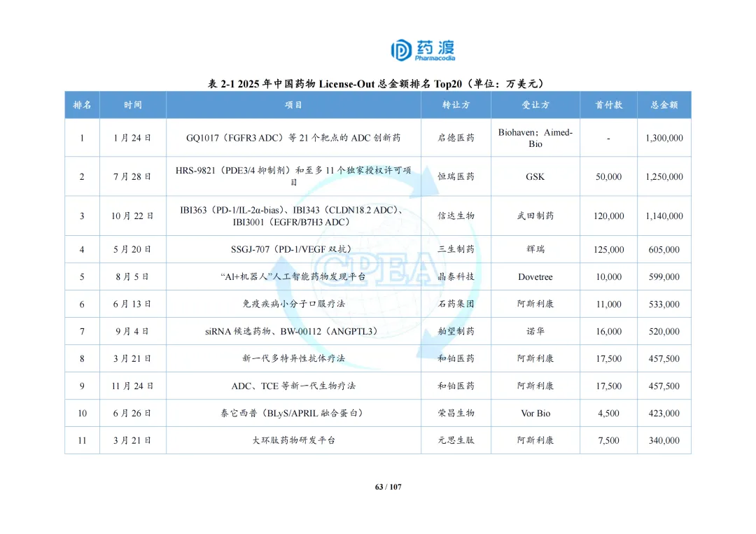Click the 大环肽药物研发平台 project cell
The height and width of the screenshot is (534, 756).
coord(293,440)
